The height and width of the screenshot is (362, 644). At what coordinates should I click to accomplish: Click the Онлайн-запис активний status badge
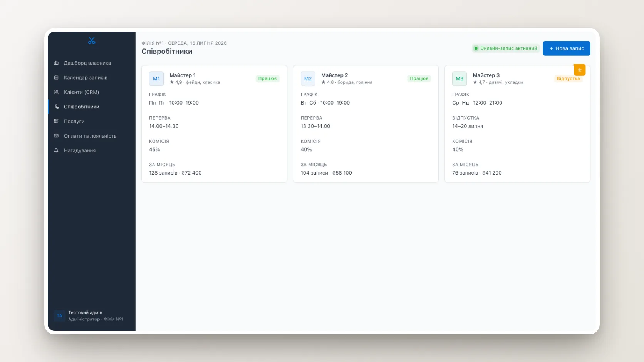coord(505,48)
